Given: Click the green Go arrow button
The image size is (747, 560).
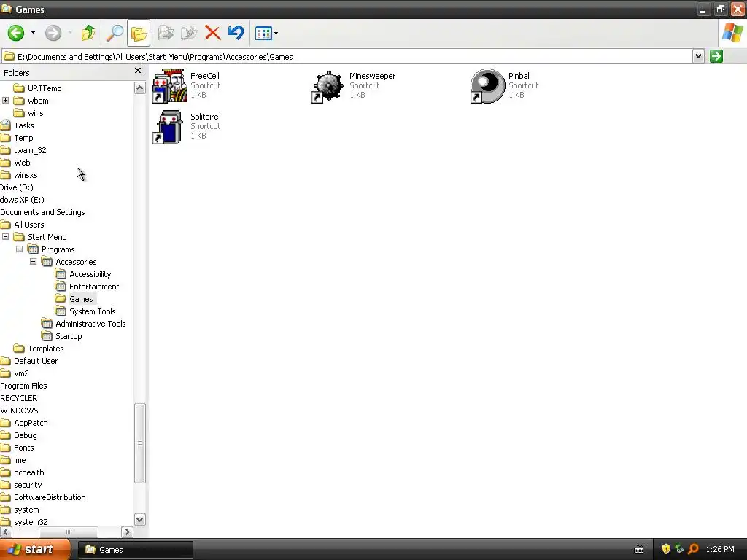Looking at the screenshot, I should 716,56.
